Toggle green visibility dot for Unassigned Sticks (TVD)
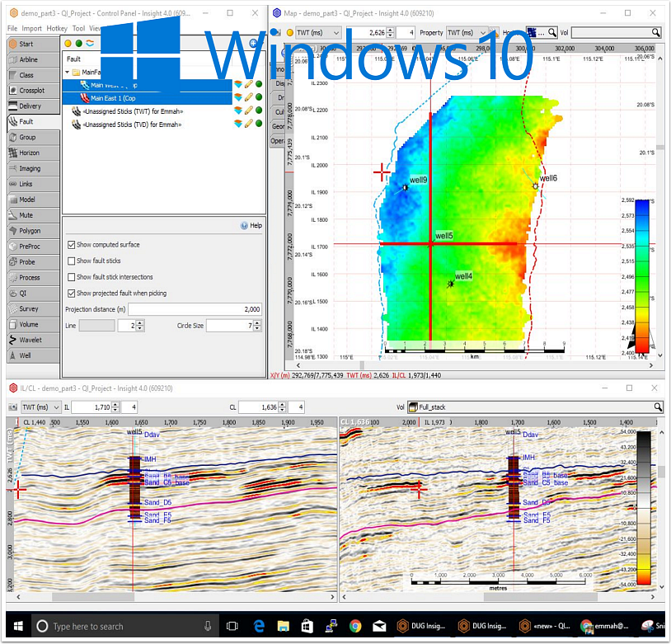This screenshot has height=644, width=671. (x=259, y=124)
